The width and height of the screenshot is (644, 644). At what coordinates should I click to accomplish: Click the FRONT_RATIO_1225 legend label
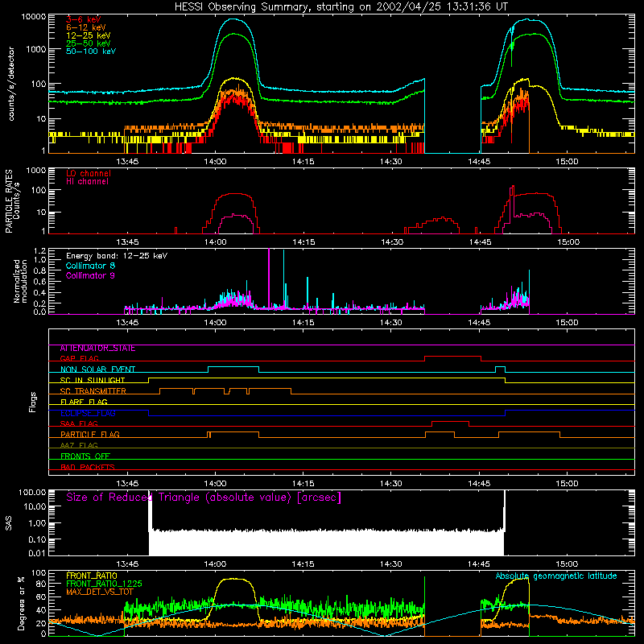pyautogui.click(x=104, y=584)
